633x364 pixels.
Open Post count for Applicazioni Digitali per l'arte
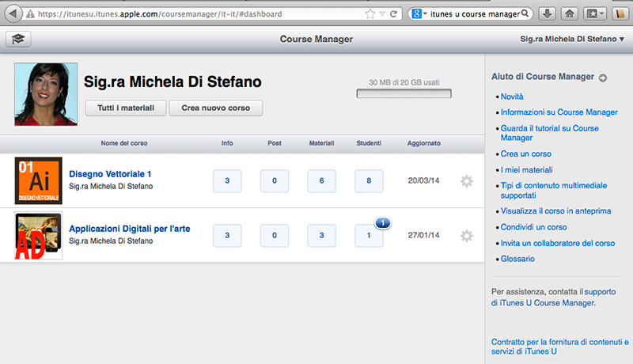[x=275, y=235]
